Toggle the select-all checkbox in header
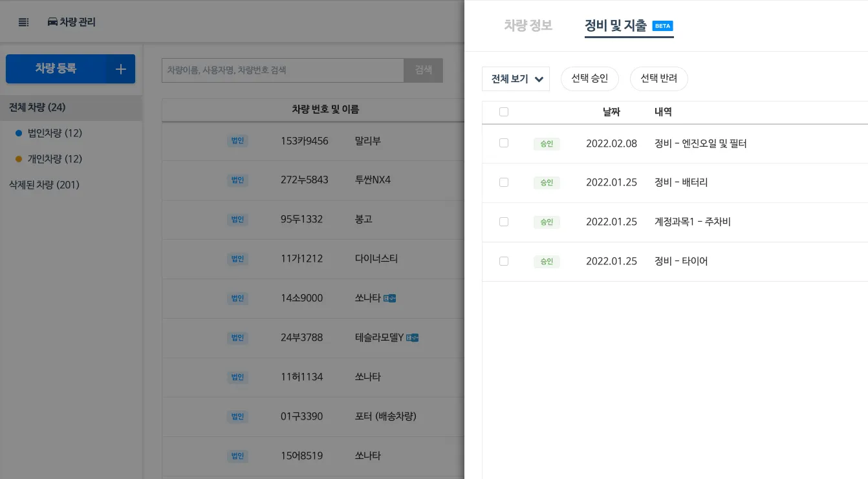The width and height of the screenshot is (868, 479). 504,112
